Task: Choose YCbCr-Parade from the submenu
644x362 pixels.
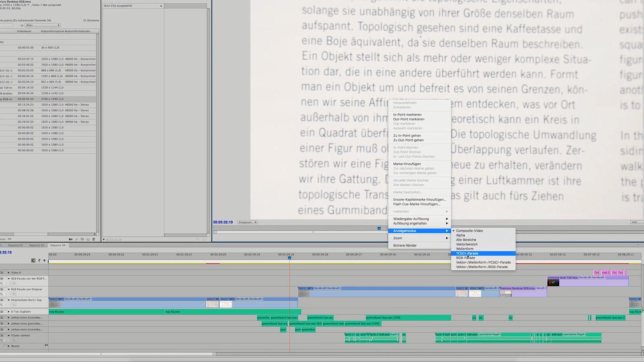Action: click(x=483, y=253)
